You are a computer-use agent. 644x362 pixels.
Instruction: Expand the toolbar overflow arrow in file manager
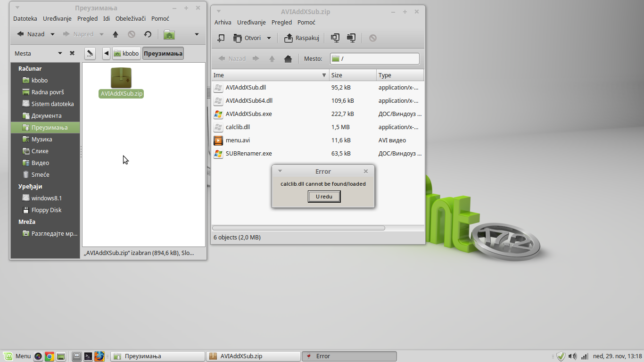click(197, 34)
